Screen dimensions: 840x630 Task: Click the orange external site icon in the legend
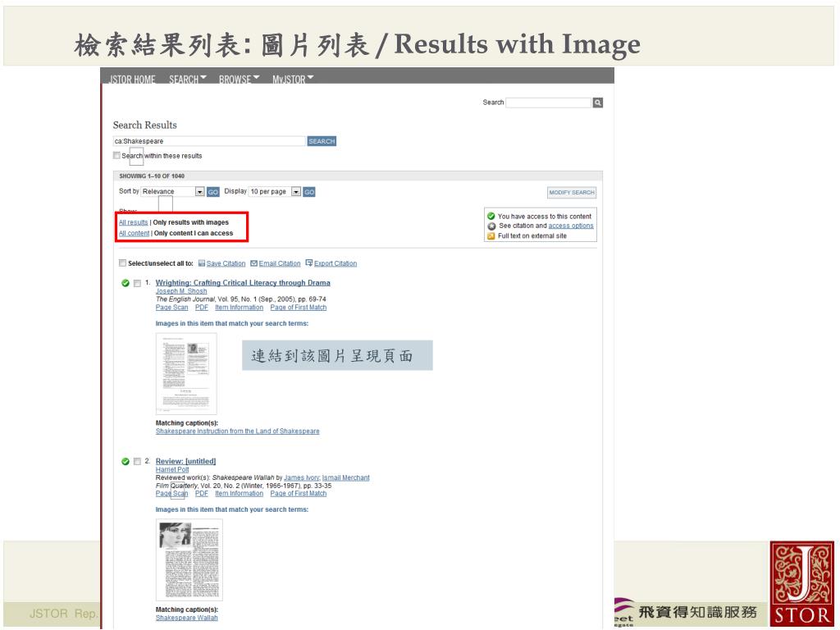pos(491,235)
